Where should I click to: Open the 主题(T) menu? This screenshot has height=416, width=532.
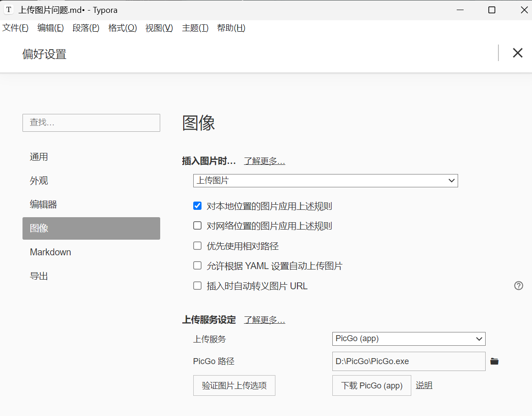(x=195, y=28)
